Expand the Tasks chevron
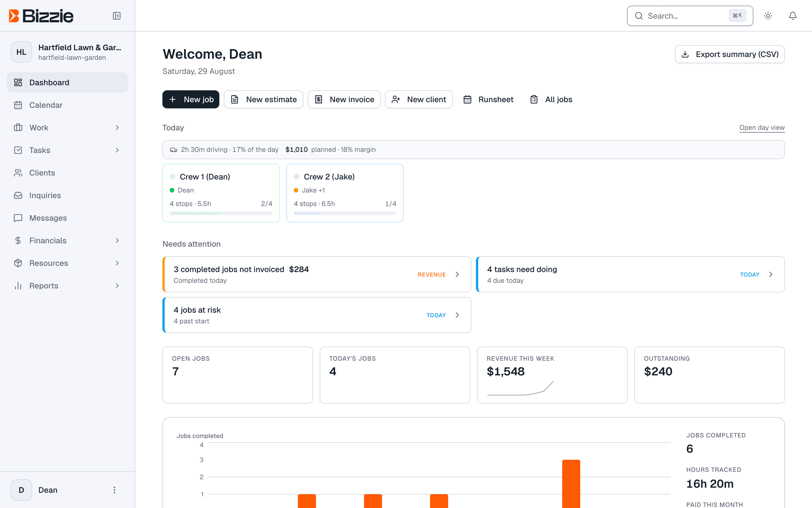Screen dimensions: 812x508 [117, 150]
